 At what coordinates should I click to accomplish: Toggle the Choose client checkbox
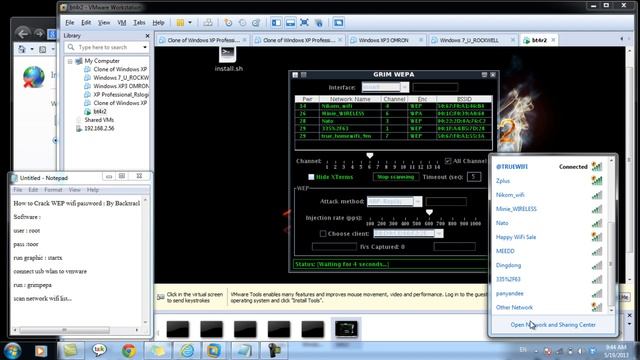click(323, 233)
